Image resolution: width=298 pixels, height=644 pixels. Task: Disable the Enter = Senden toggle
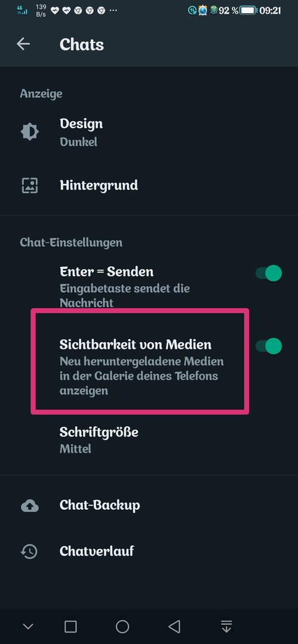[x=269, y=273]
